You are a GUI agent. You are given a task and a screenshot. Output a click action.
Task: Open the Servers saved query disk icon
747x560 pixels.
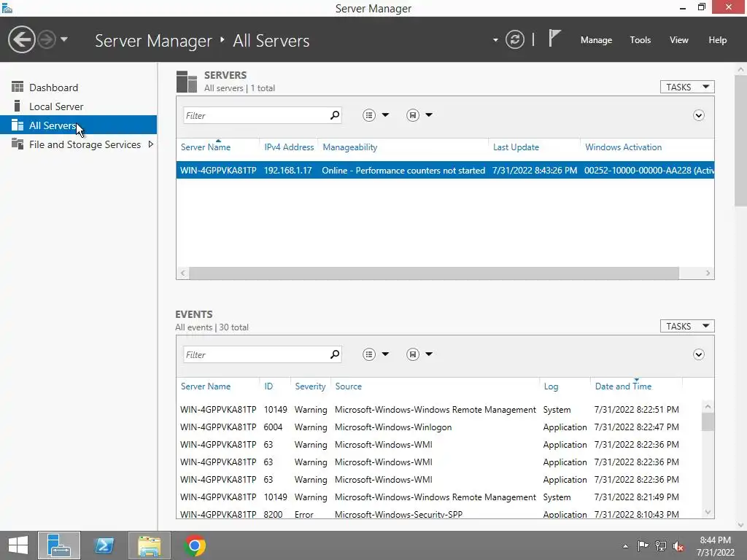[x=413, y=115]
